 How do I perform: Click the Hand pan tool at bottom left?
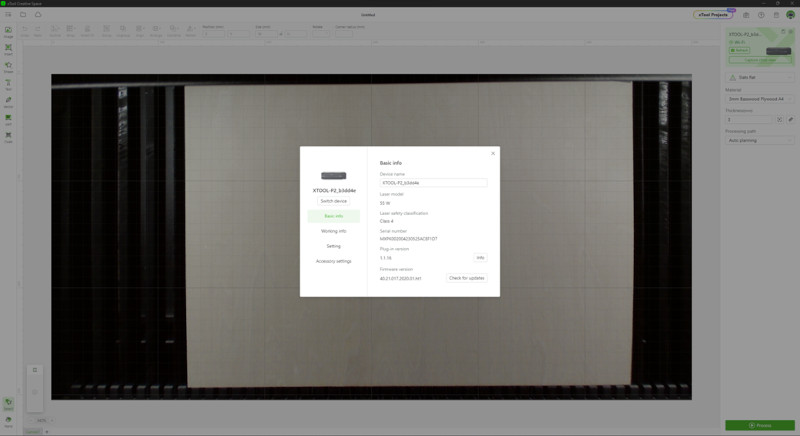8,421
